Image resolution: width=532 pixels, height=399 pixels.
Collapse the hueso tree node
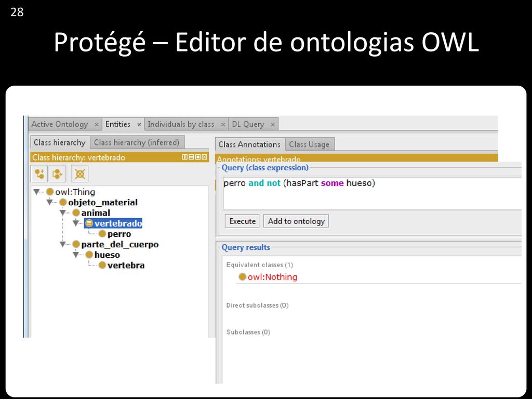[x=76, y=255]
